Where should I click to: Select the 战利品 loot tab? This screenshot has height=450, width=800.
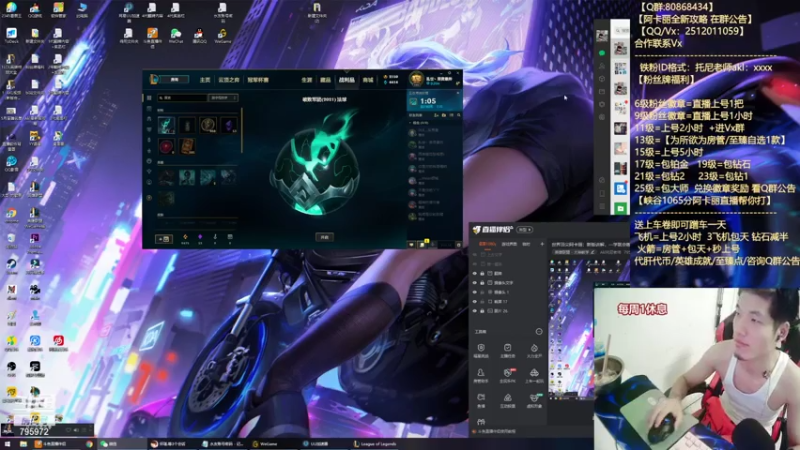[x=347, y=80]
